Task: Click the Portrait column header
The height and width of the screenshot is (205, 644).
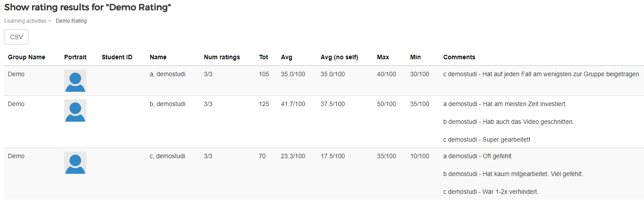Action: 75,57
